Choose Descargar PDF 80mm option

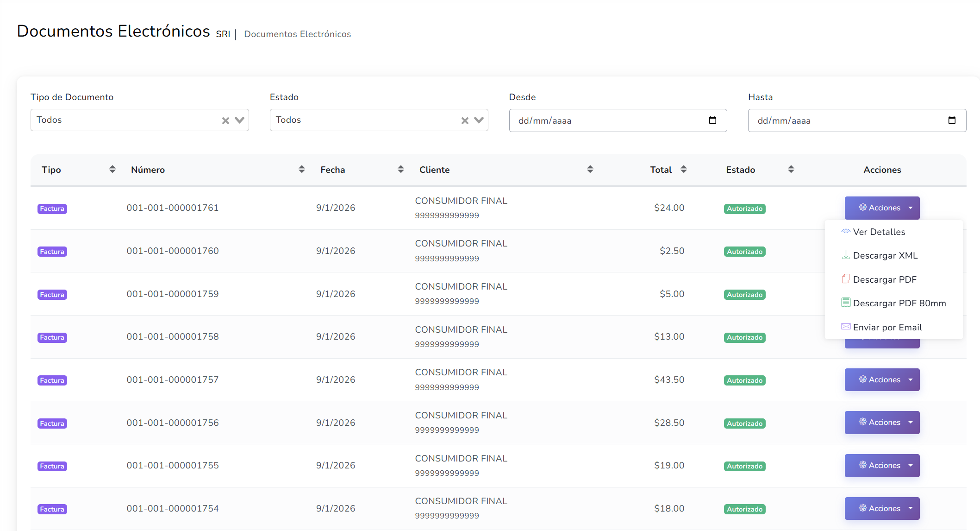coord(899,303)
